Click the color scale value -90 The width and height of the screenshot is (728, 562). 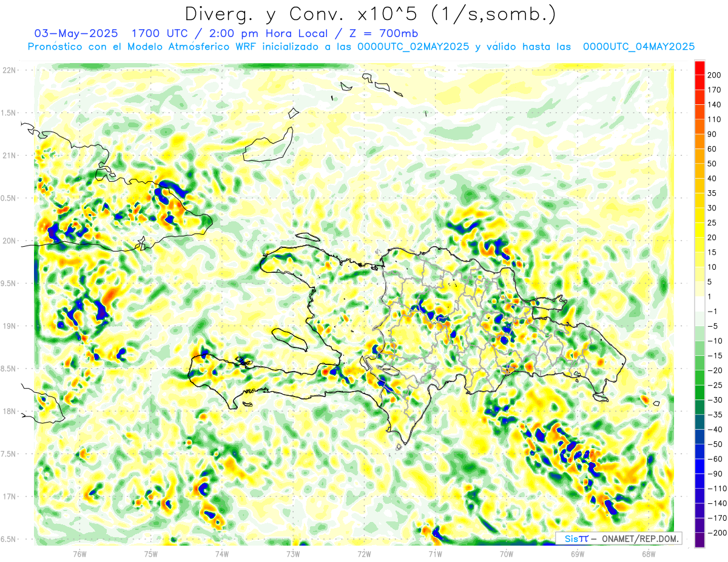(715, 473)
